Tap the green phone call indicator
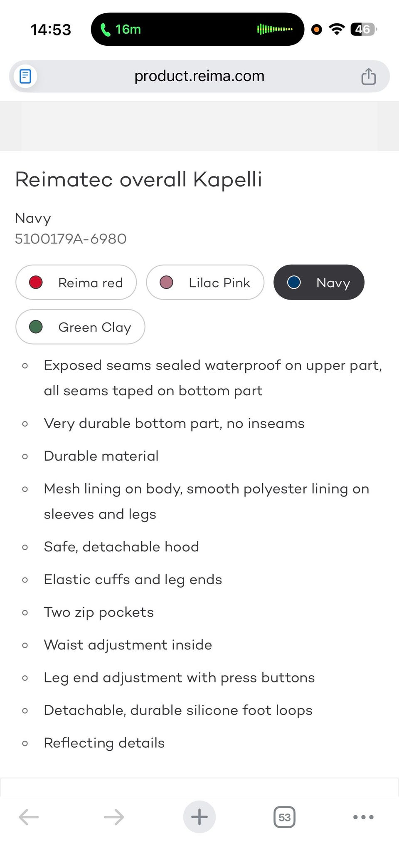 pos(121,30)
